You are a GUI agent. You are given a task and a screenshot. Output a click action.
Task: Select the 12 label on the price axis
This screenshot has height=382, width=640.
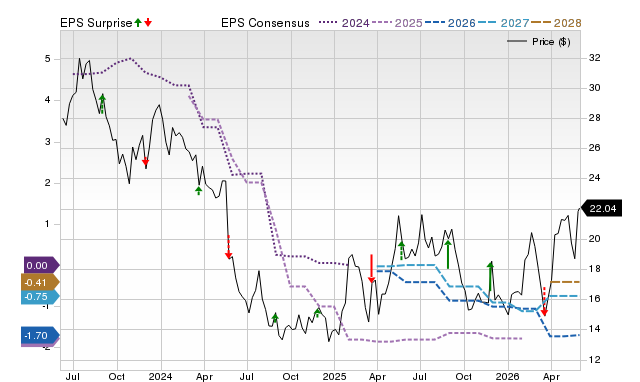(595, 360)
